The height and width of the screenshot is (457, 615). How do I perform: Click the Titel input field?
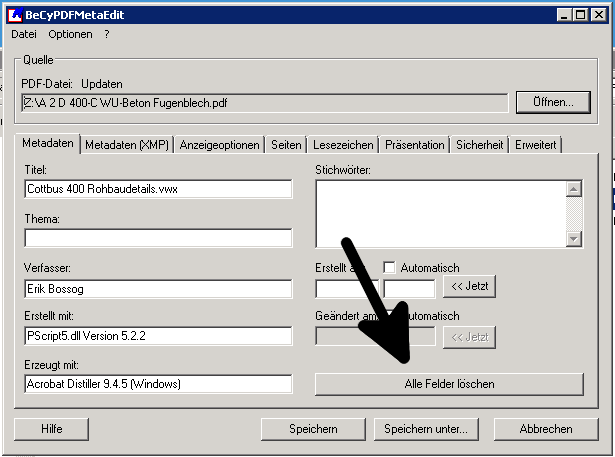[158, 189]
